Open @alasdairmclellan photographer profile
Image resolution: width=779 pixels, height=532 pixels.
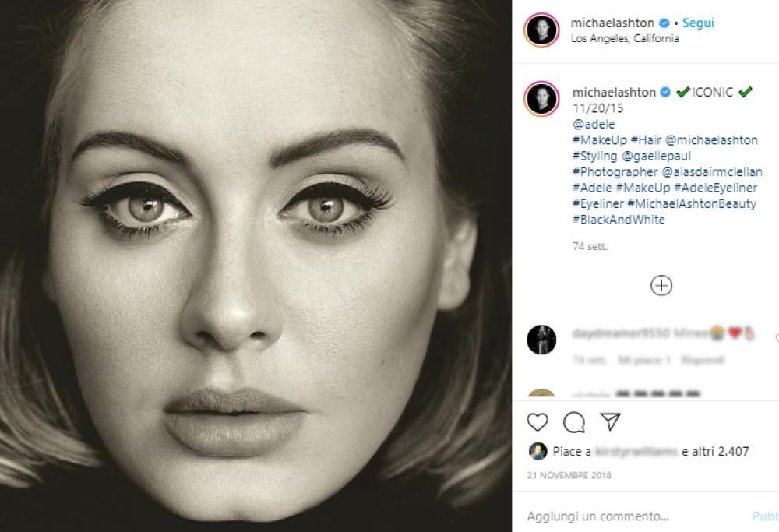point(712,172)
